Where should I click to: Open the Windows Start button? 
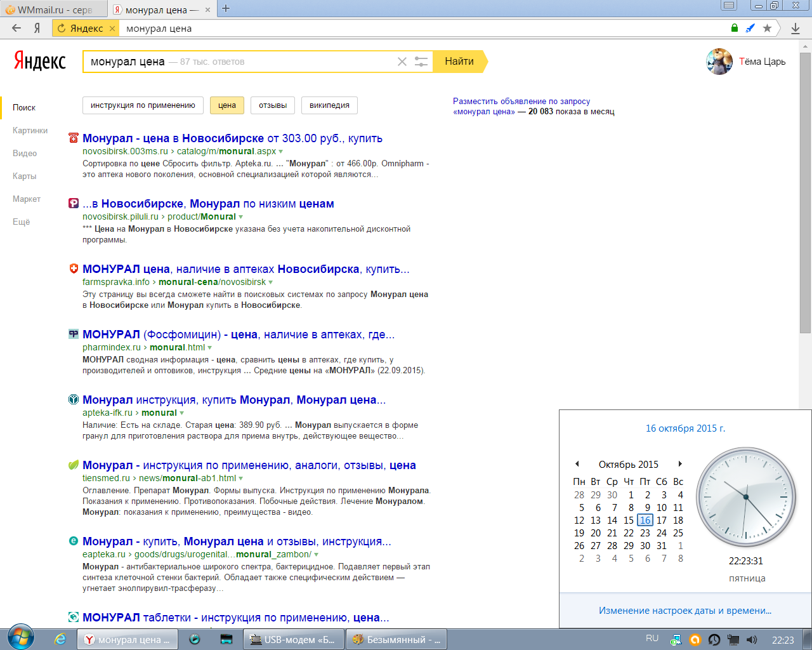21,637
